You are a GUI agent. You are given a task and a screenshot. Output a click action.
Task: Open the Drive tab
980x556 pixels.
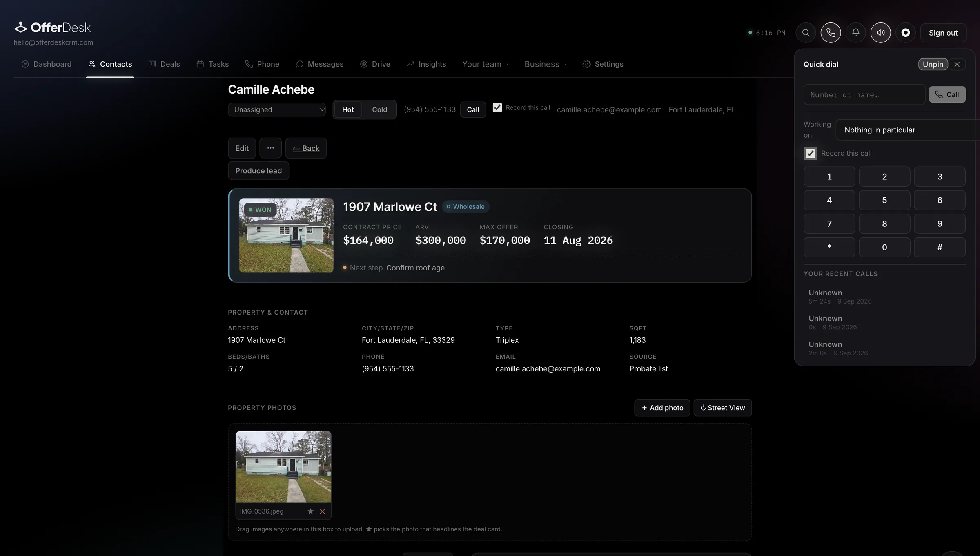click(375, 64)
